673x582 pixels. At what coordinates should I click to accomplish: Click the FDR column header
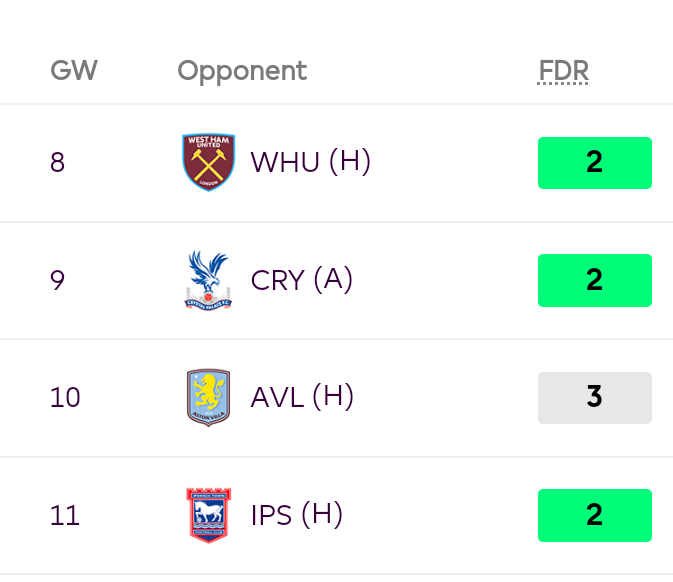click(x=563, y=70)
